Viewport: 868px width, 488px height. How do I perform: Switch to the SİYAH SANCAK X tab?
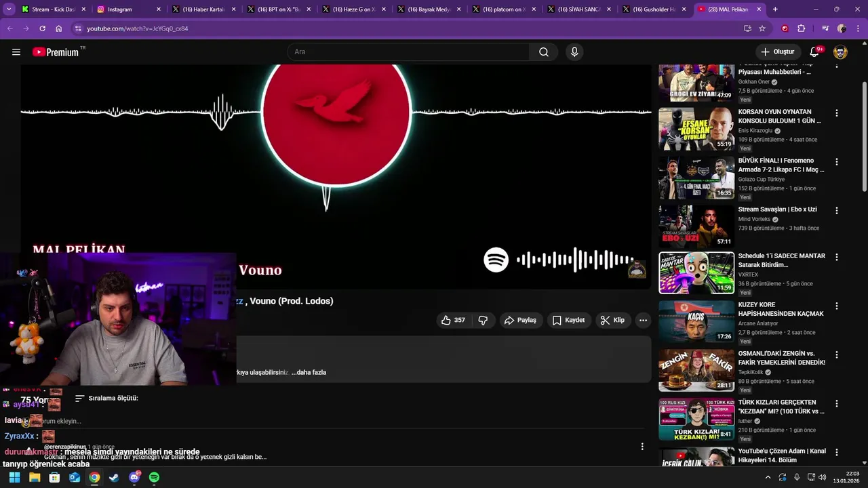tap(579, 9)
